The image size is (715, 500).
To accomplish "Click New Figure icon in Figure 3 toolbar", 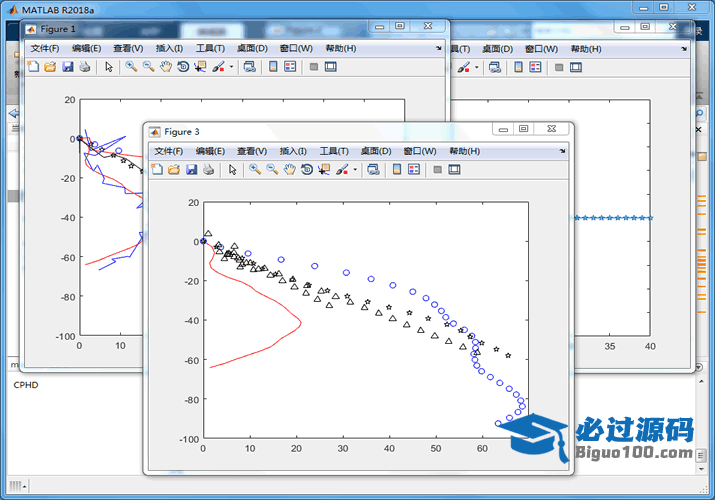I will pos(157,170).
